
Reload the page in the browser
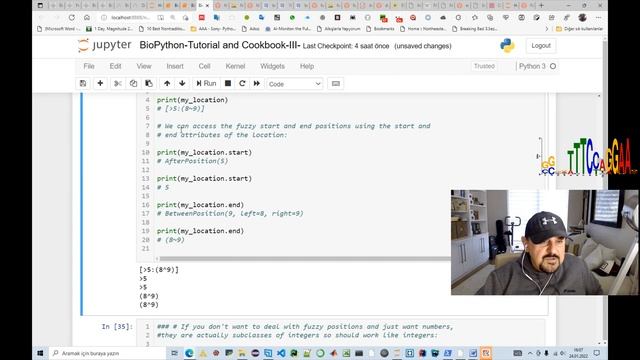click(72, 18)
